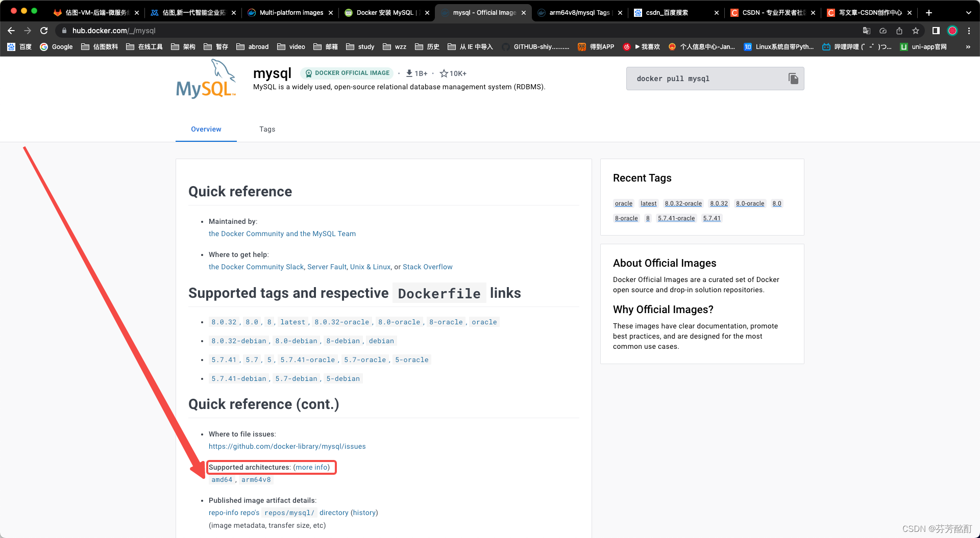Open the more info architectures link
980x538 pixels.
click(x=311, y=467)
